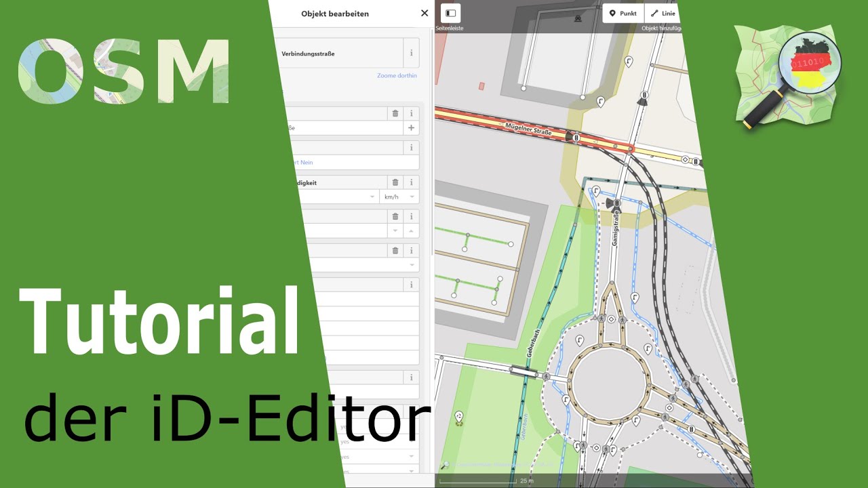Click the up arrow in the two-arrow field
The image size is (868, 488).
point(411,231)
